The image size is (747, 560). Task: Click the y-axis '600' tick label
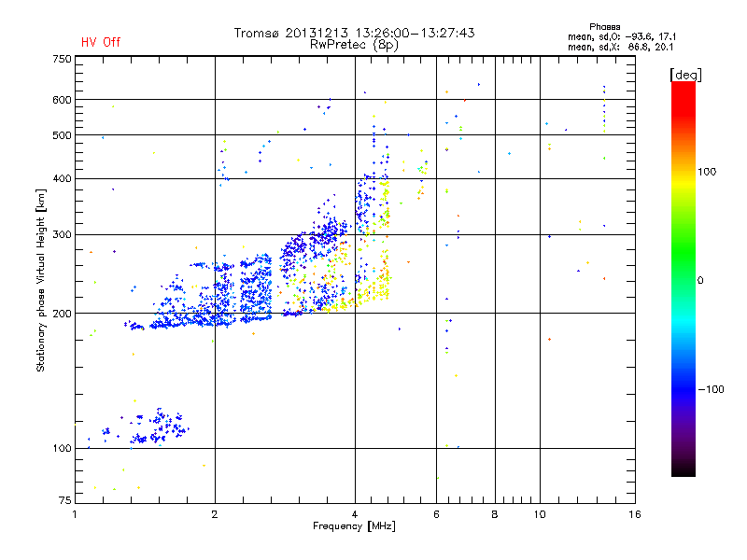click(62, 100)
